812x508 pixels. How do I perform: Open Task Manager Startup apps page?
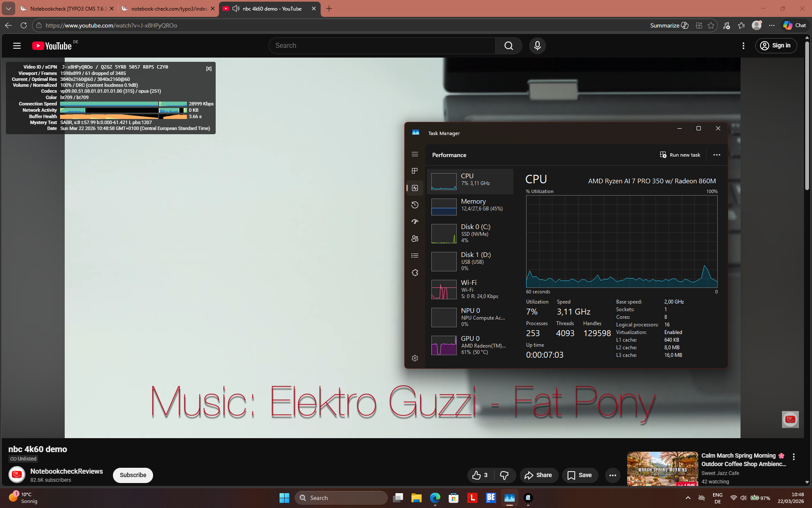pos(415,222)
